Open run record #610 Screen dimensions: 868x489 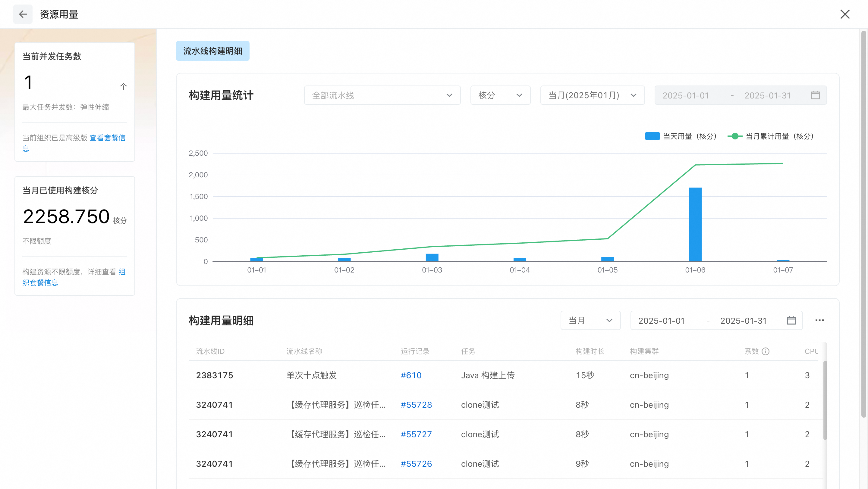pos(411,375)
